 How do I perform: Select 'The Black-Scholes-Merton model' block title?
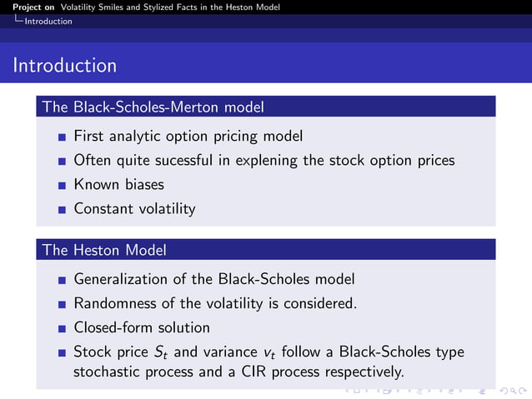point(153,107)
